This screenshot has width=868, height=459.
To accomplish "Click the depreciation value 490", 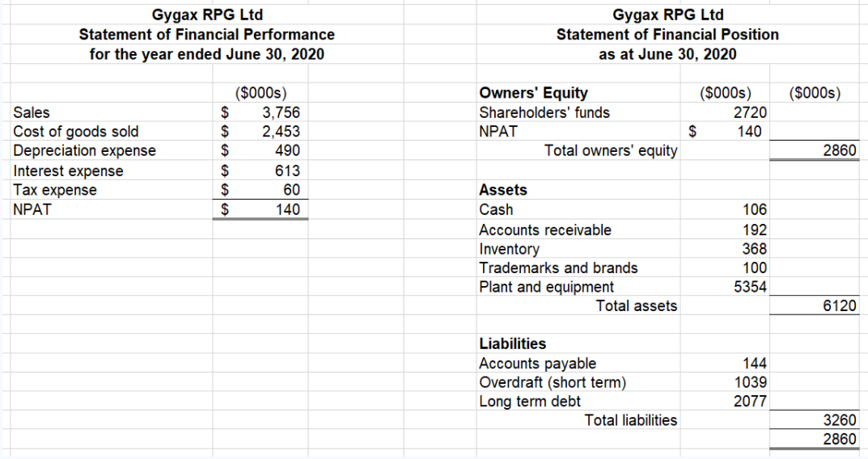I will pos(288,150).
